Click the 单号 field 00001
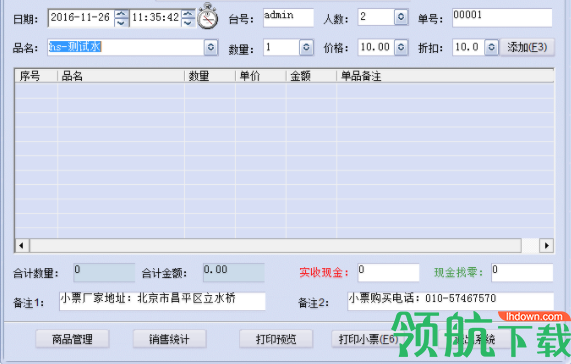571x364 pixels. [x=502, y=17]
